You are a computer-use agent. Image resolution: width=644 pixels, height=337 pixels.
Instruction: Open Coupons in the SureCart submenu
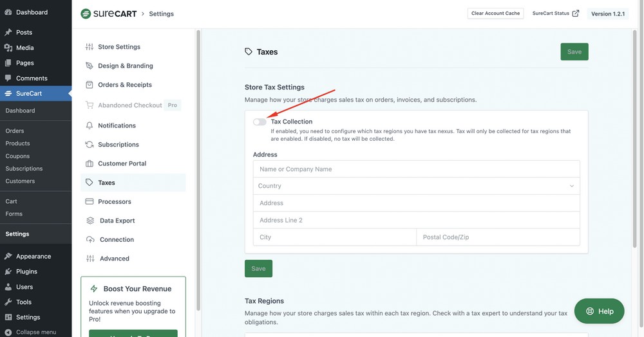point(17,156)
